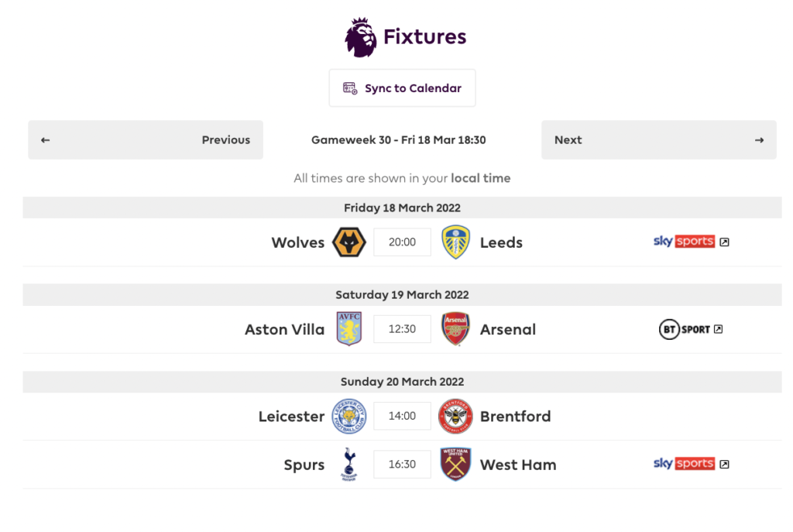The image size is (793, 532).
Task: Click external-link icon beside BT Sport
Action: coord(719,328)
